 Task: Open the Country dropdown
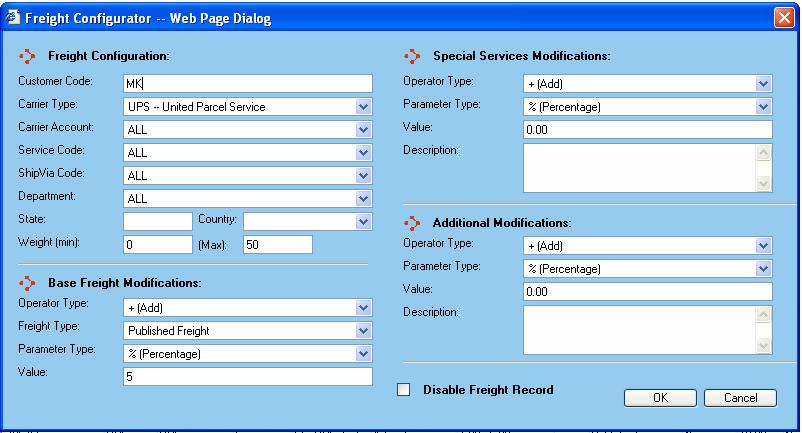pyautogui.click(x=363, y=221)
